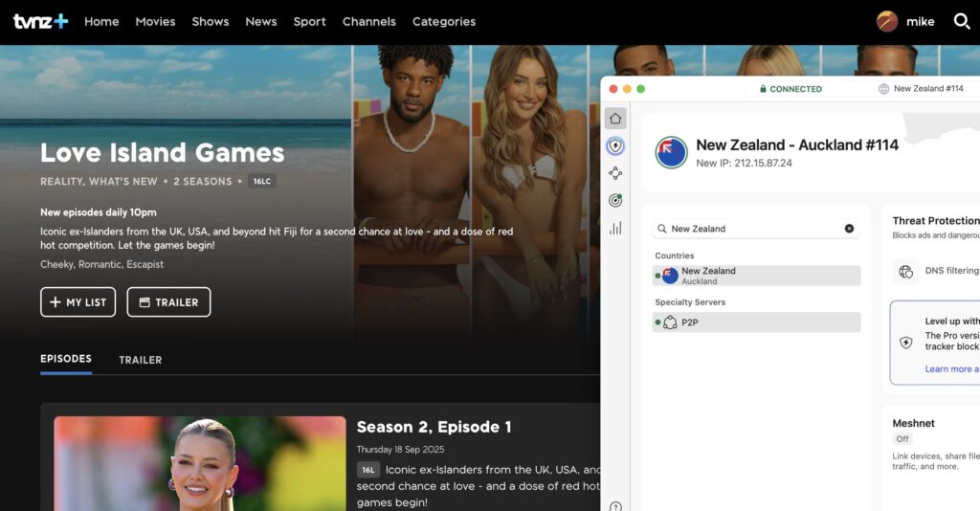The width and height of the screenshot is (980, 511).
Task: Click the DNS filtering label
Action: pos(952,271)
